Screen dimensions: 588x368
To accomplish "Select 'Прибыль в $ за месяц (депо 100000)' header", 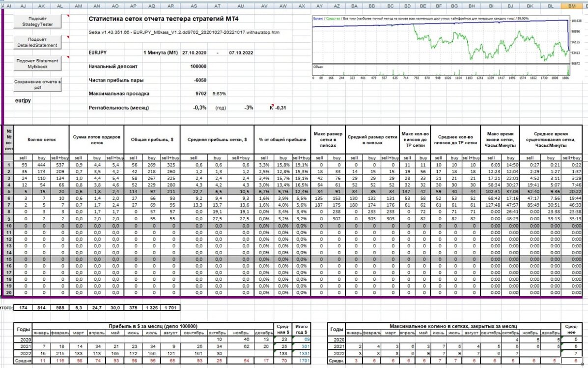I will point(153,326).
